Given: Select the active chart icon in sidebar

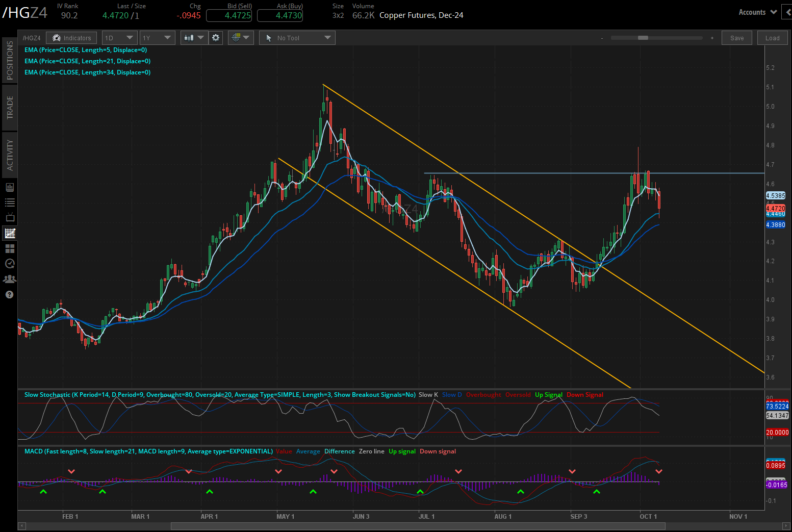Looking at the screenshot, I should coord(9,233).
